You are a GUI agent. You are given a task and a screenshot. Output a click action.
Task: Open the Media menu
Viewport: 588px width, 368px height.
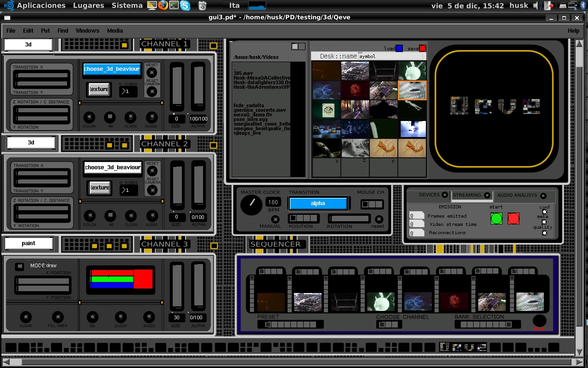coord(115,31)
